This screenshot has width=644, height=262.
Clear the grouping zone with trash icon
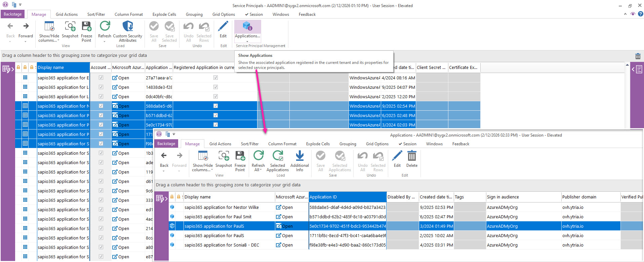[x=638, y=56]
